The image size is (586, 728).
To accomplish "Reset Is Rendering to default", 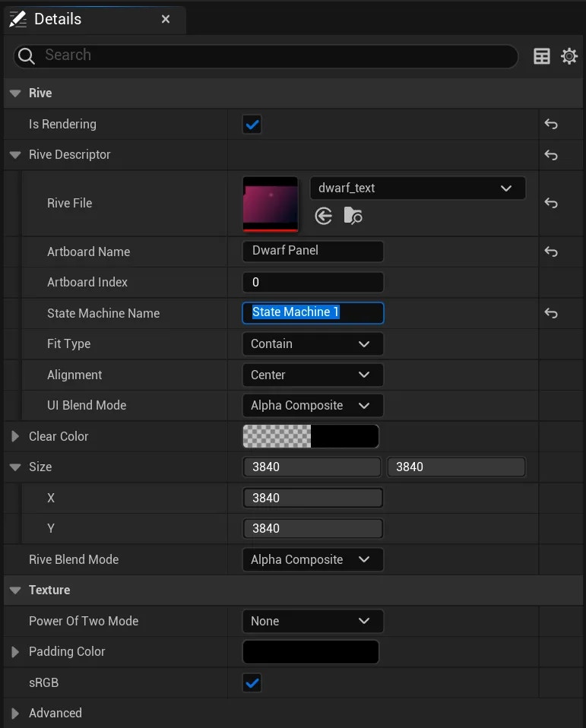I will [551, 124].
